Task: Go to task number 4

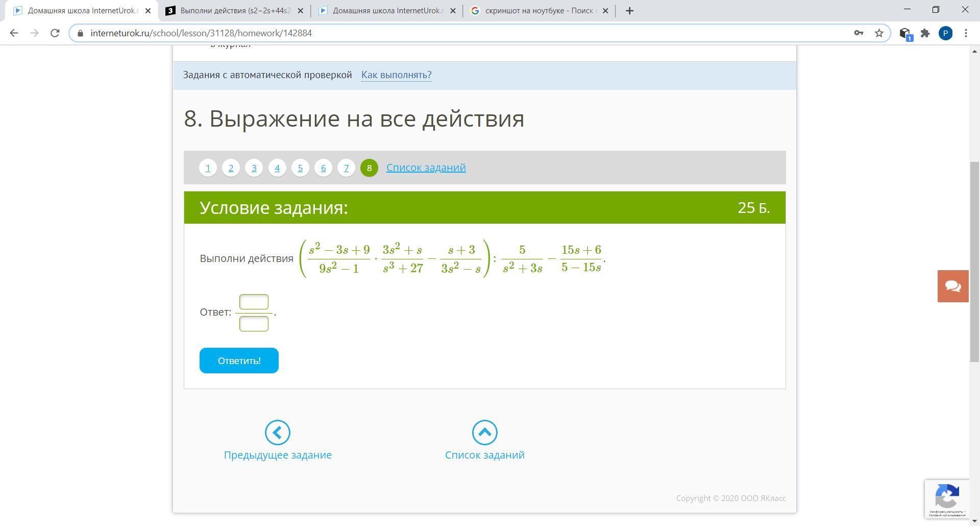Action: 277,168
